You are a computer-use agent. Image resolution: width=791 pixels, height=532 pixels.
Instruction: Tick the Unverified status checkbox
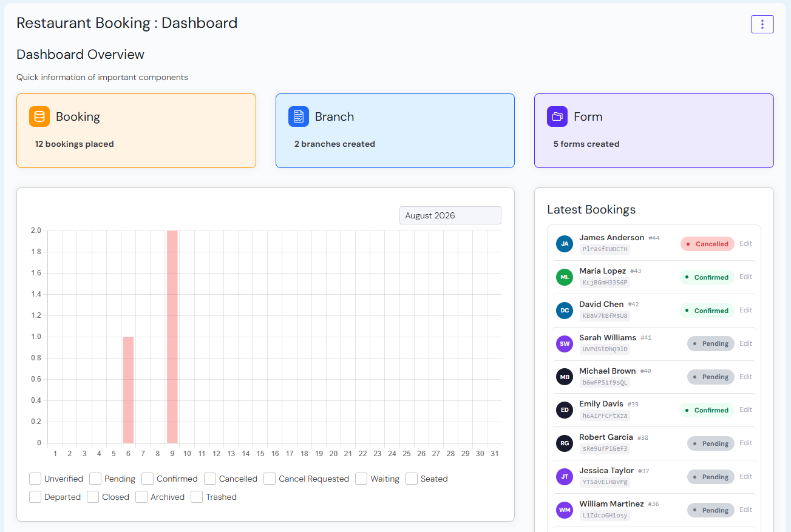point(35,479)
